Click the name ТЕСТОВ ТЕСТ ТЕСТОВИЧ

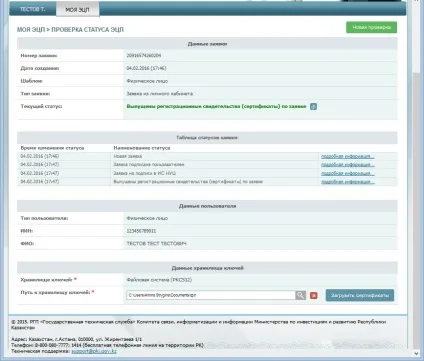(x=156, y=243)
